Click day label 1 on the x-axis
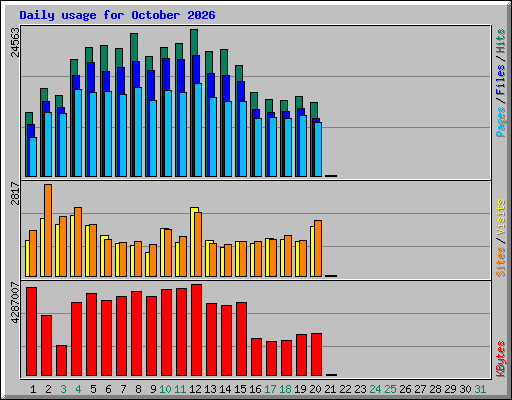512x400 pixels. click(33, 389)
